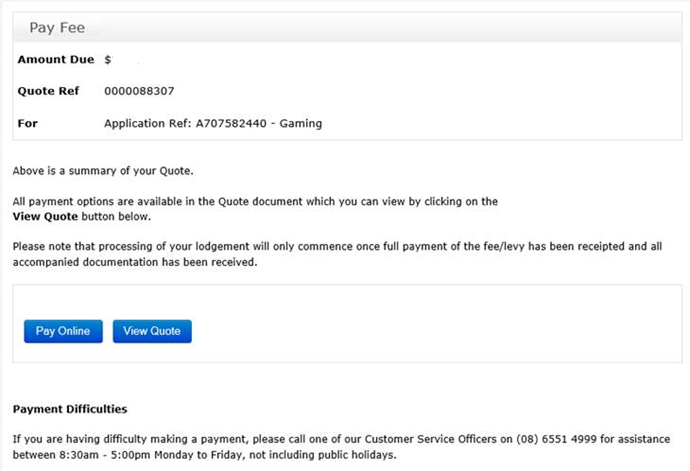Click 'Above is a summary of your Quote' text
The width and height of the screenshot is (690, 471).
click(102, 170)
